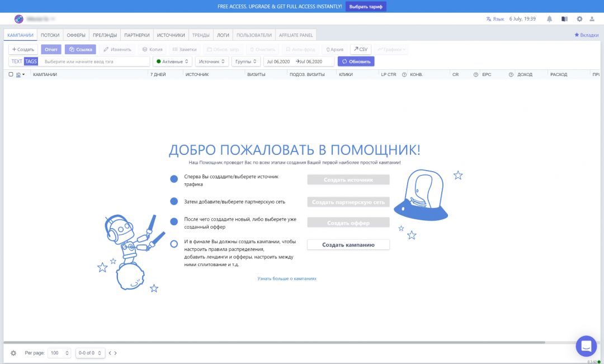Open the Активные status dropdown
Screen dimensions: 604x364
pos(172,61)
